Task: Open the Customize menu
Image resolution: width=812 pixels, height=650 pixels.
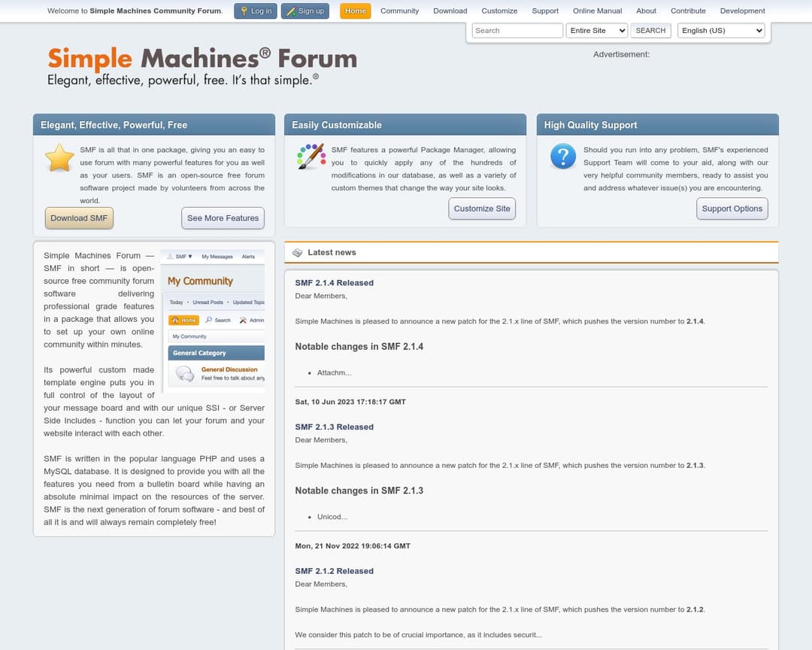Action: pyautogui.click(x=499, y=11)
